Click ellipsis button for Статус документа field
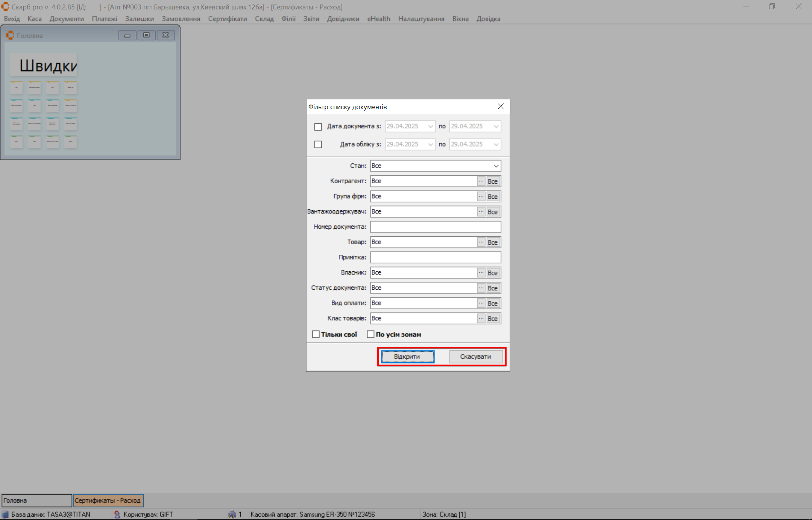Screen dimensions: 812x520 tap(481, 288)
